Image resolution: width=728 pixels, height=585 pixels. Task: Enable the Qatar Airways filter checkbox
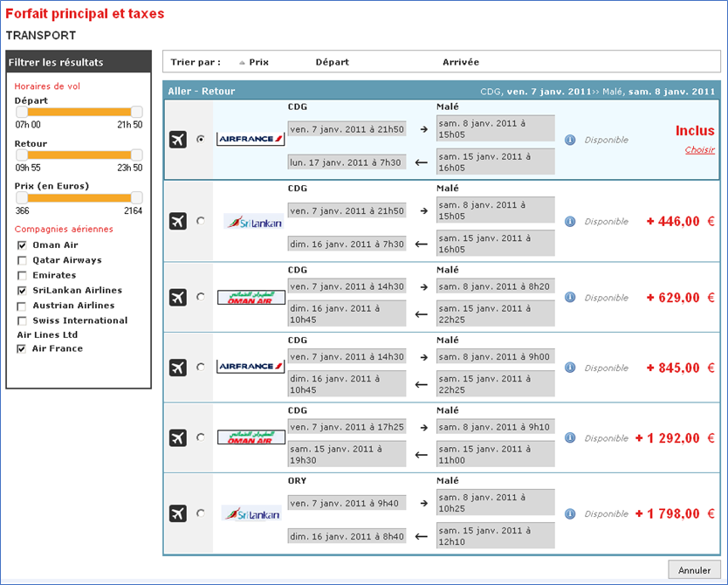point(21,260)
